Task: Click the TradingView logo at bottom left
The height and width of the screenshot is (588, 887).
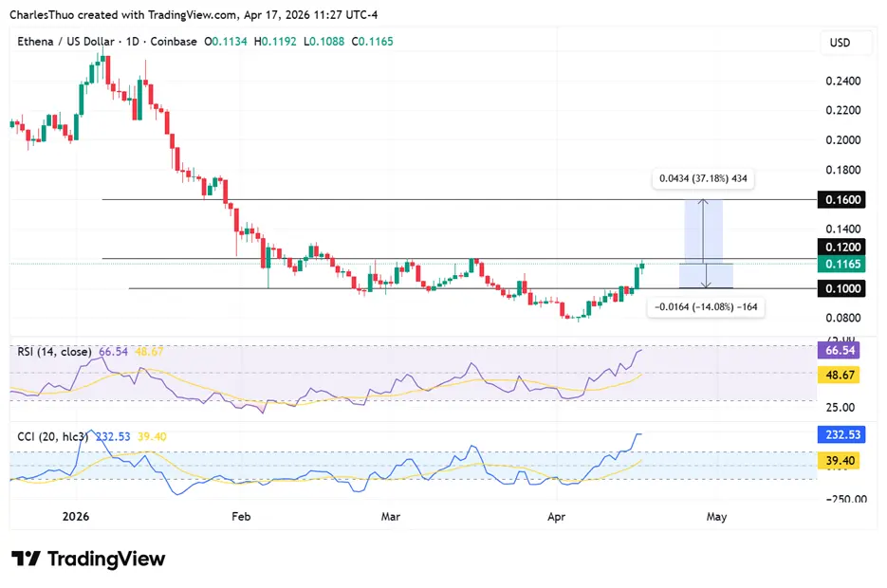Action: tap(87, 560)
